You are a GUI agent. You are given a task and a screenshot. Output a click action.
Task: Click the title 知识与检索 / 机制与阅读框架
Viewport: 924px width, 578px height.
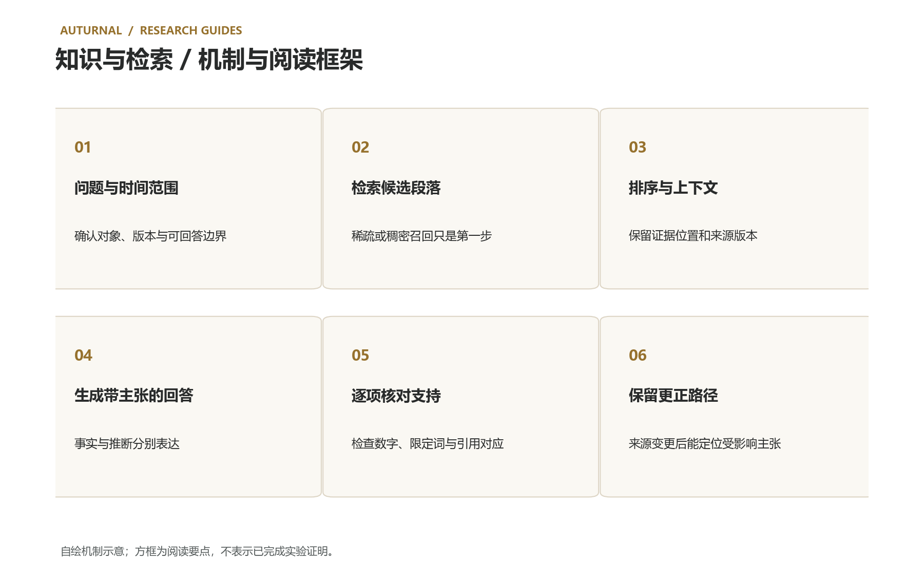pyautogui.click(x=209, y=60)
